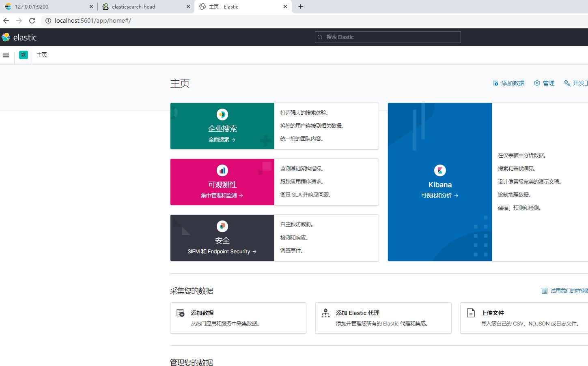The height and width of the screenshot is (366, 588).
Task: Open a new browser tab
Action: pyautogui.click(x=301, y=6)
